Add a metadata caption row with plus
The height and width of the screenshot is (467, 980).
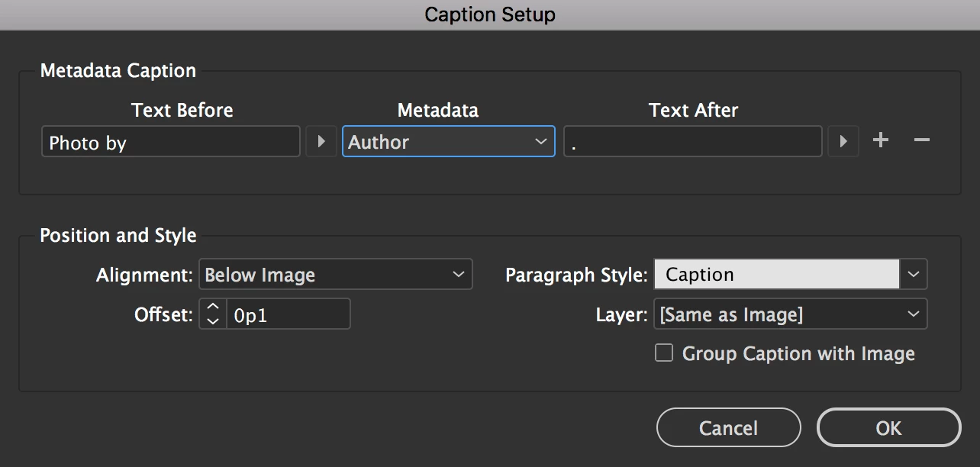(x=881, y=140)
